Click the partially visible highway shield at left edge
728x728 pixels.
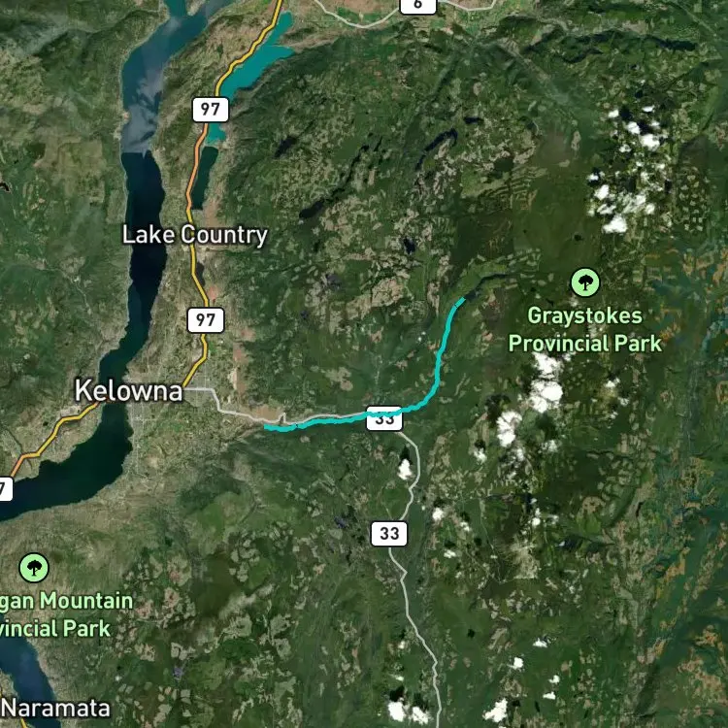pyautogui.click(x=6, y=489)
